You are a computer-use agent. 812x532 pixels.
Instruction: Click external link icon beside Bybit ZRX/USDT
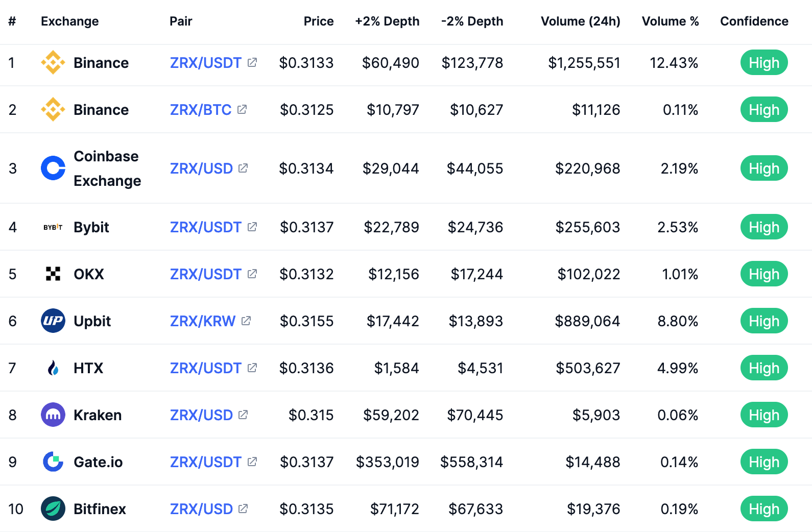point(252,227)
